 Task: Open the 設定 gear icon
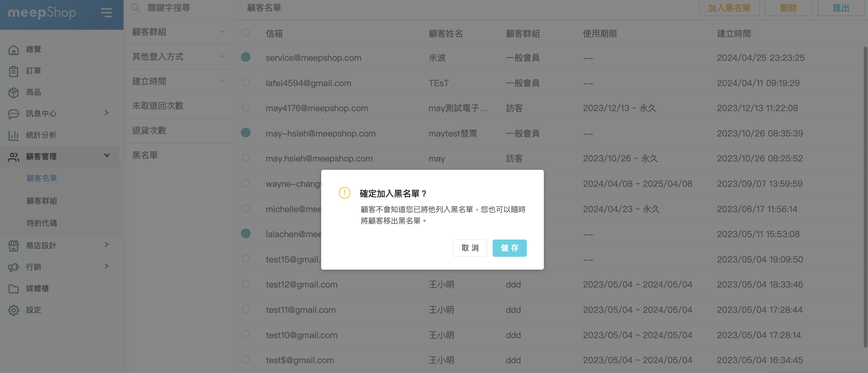[x=13, y=310]
